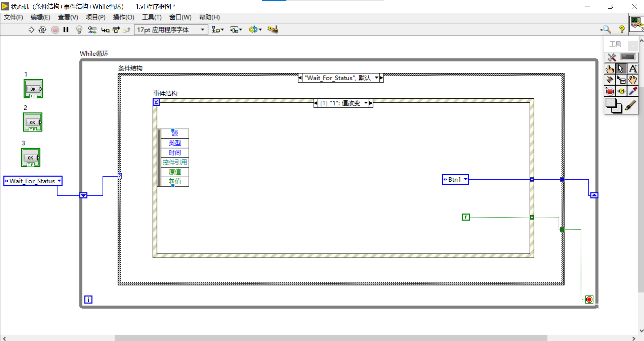The image size is (644, 341).
Task: Select the Scroll Window hand tool
Action: tap(633, 80)
